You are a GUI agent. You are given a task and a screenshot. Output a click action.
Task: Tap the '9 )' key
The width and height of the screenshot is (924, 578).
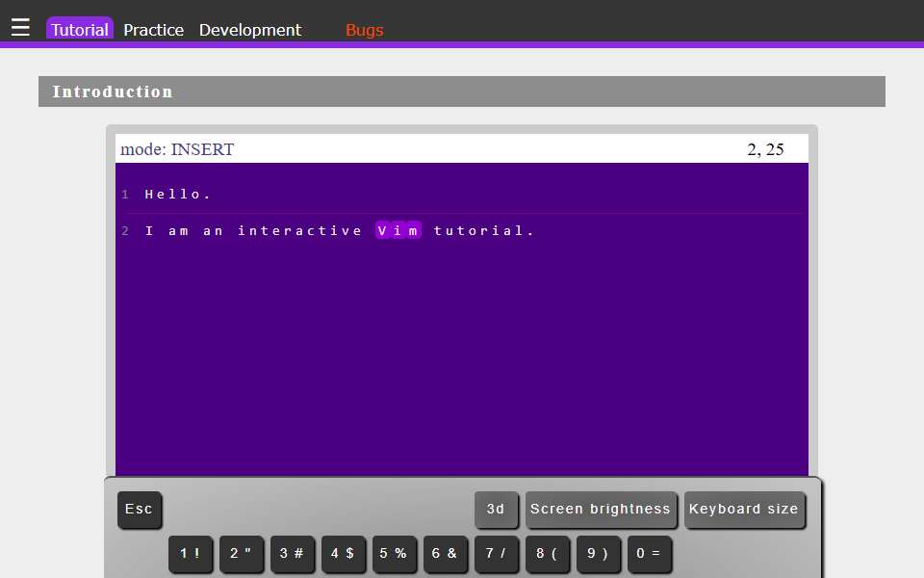(x=598, y=553)
